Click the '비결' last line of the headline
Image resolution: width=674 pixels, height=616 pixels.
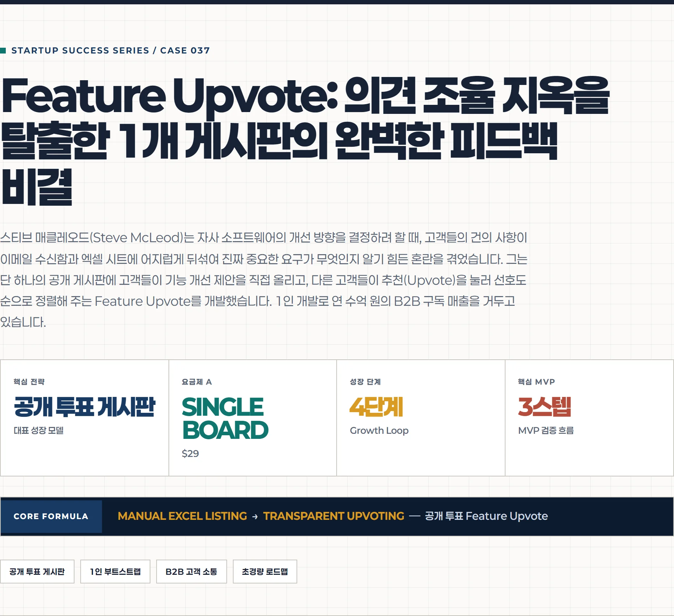pos(37,187)
